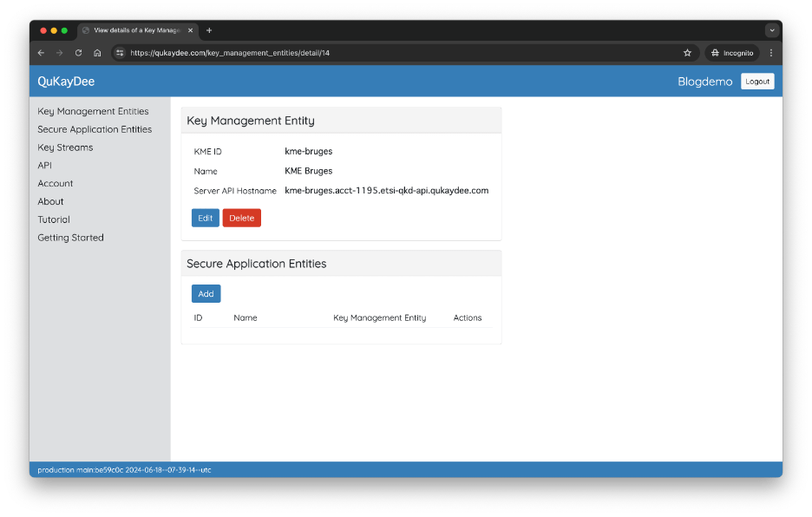The width and height of the screenshot is (812, 517).
Task: Click the browser forward arrow
Action: point(59,53)
